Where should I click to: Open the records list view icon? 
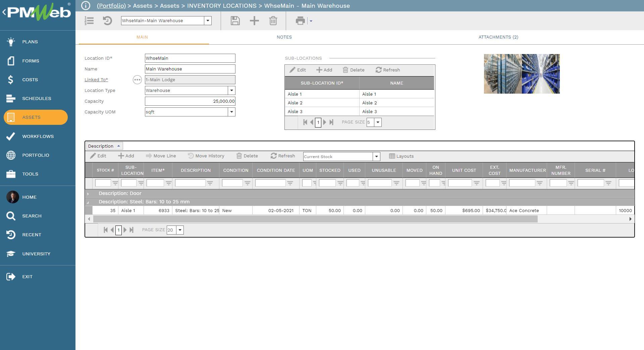(x=89, y=21)
